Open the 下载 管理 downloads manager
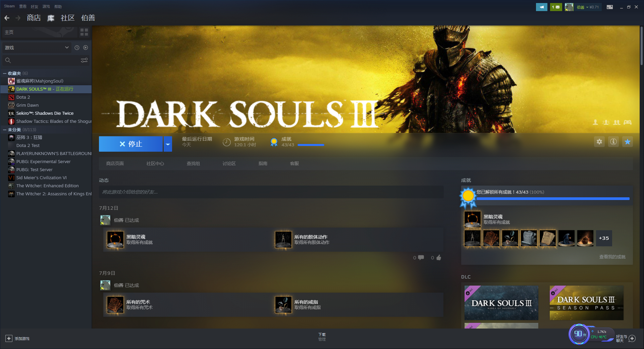This screenshot has width=644, height=349. tap(322, 337)
